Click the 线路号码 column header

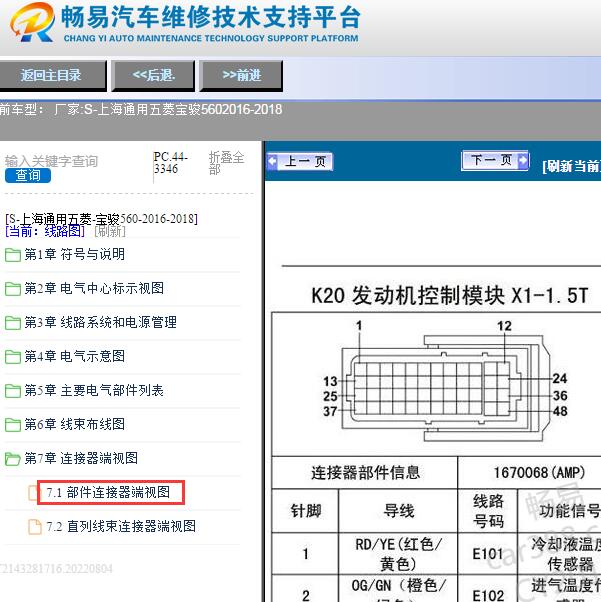coord(488,511)
